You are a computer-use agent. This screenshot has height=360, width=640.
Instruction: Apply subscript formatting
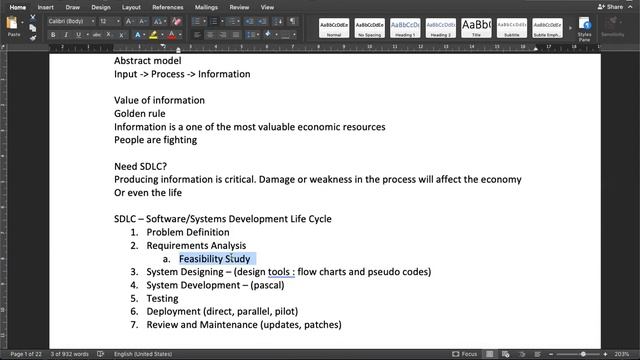109,35
